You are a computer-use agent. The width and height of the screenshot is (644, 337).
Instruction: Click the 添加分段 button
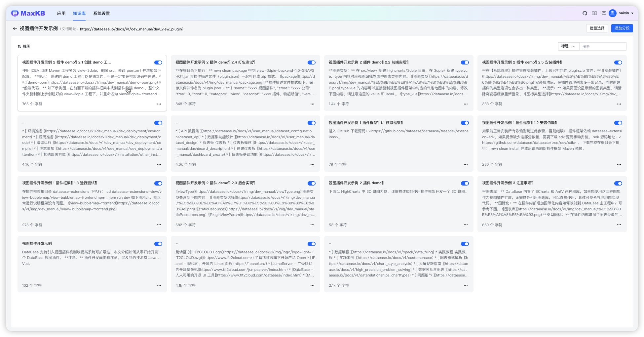pos(622,28)
